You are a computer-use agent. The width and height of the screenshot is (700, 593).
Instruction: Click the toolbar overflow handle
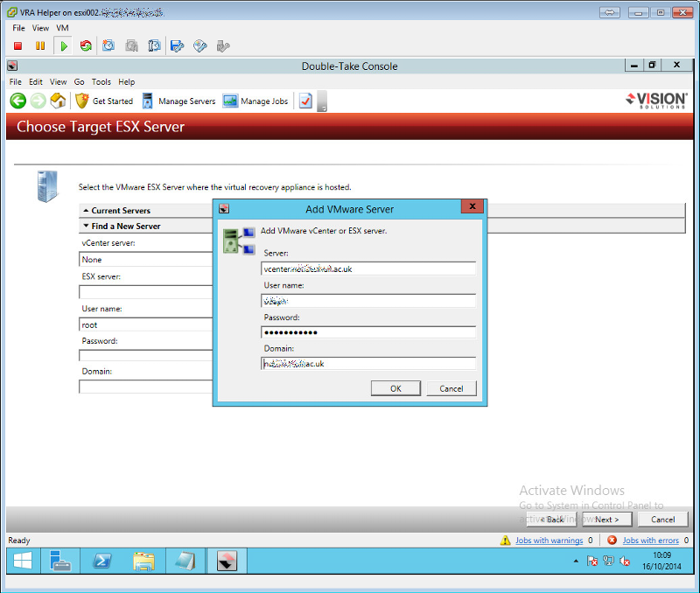click(322, 101)
